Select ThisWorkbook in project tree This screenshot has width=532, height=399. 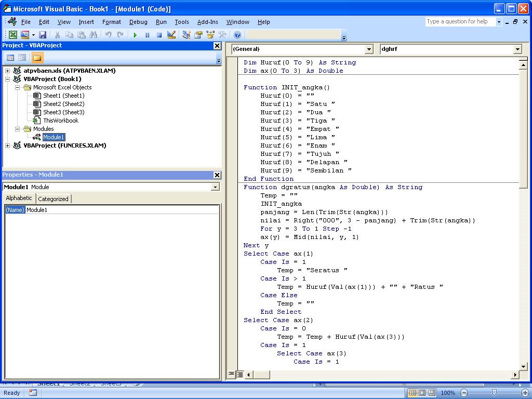click(x=61, y=121)
